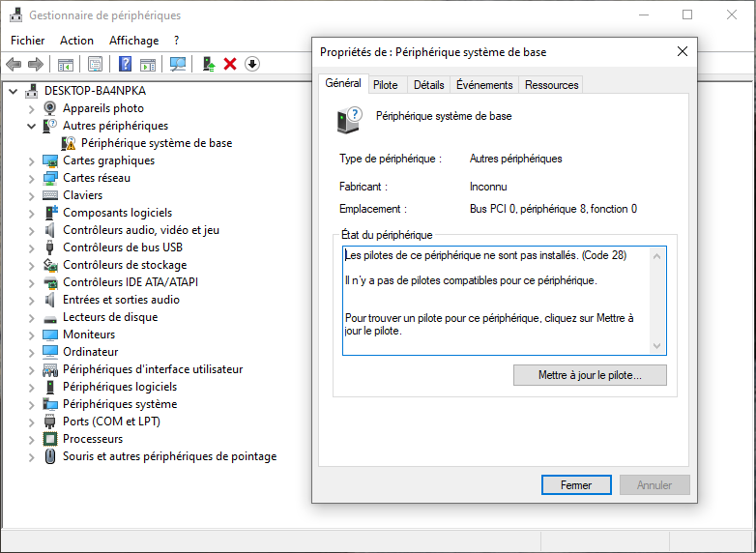Open the Action menu
This screenshot has height=553, width=756.
click(76, 41)
